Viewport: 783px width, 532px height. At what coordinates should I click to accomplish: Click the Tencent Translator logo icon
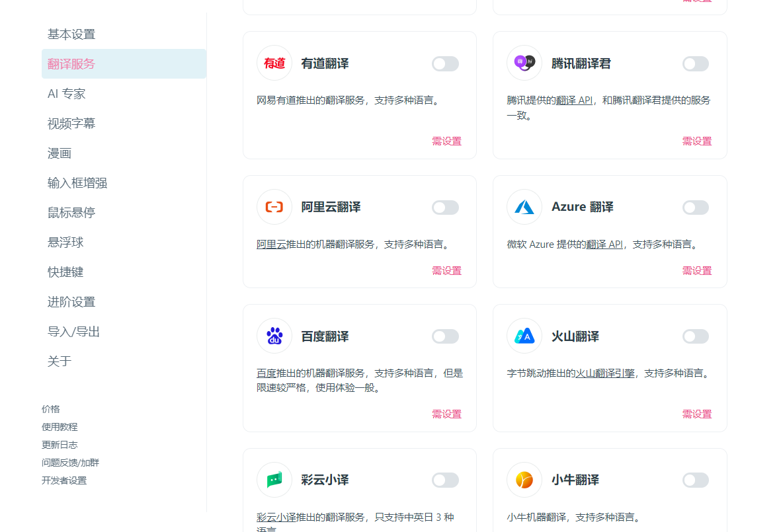pyautogui.click(x=524, y=63)
